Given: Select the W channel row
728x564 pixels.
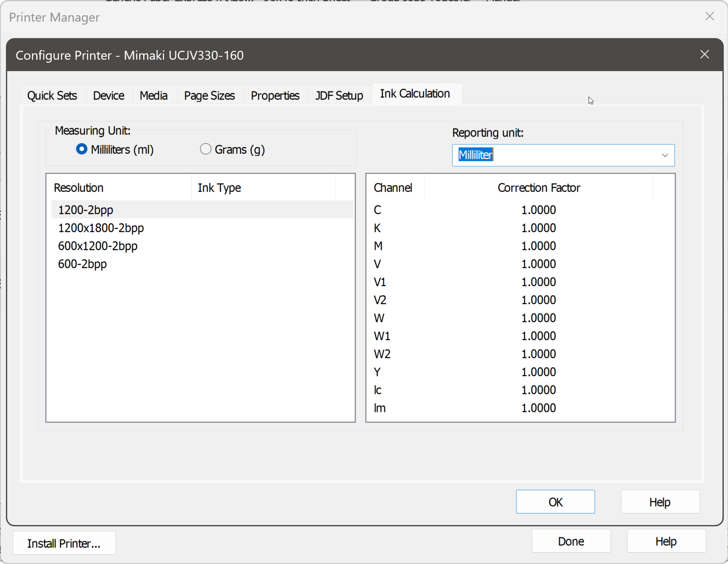Looking at the screenshot, I should 520,318.
